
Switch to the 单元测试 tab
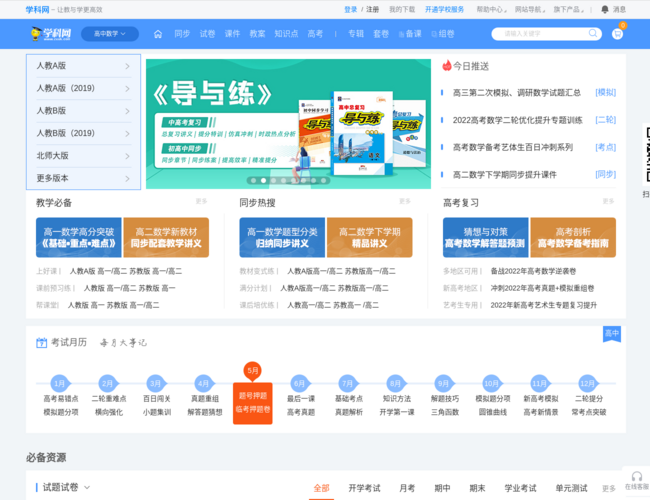571,488
